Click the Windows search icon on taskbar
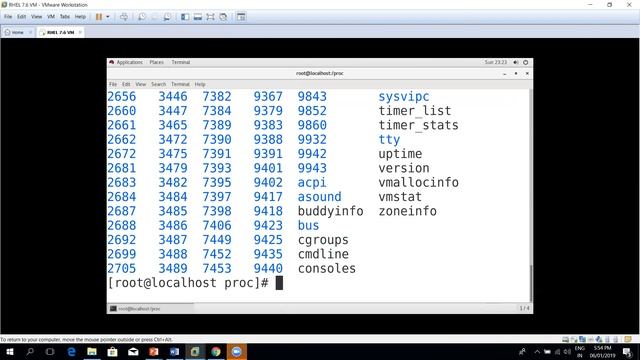 [x=30, y=352]
